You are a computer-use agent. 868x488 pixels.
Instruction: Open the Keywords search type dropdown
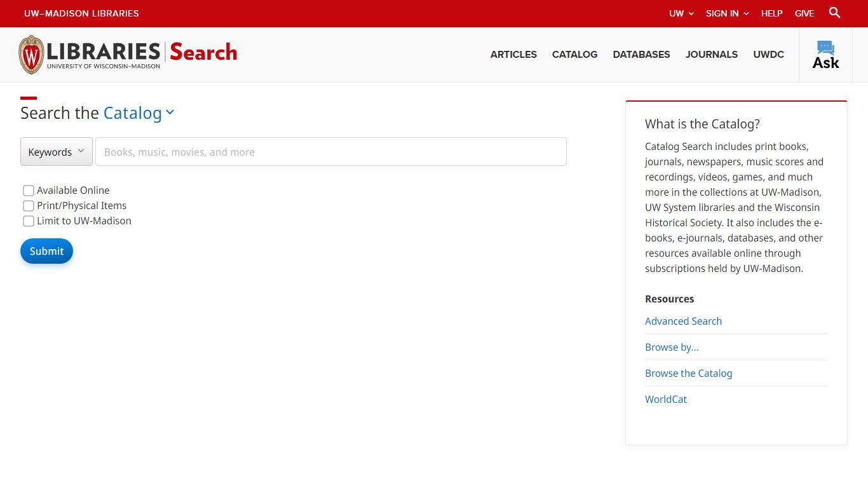pyautogui.click(x=57, y=152)
